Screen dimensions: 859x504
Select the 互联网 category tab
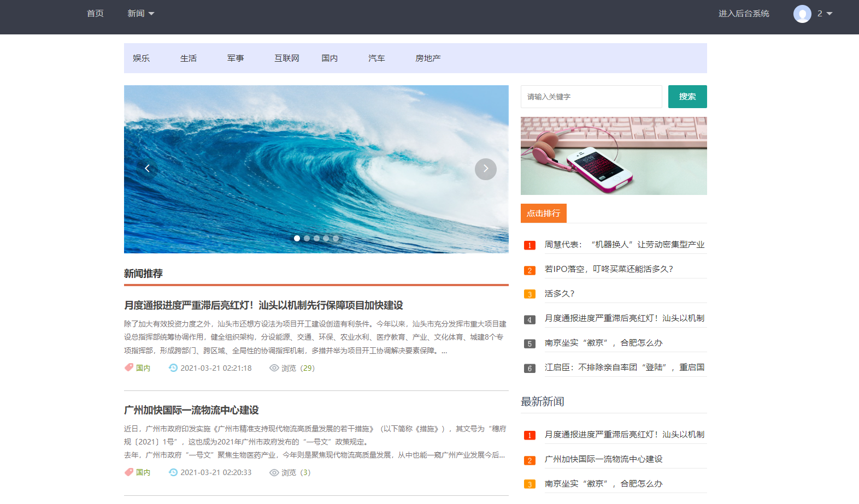tap(287, 58)
